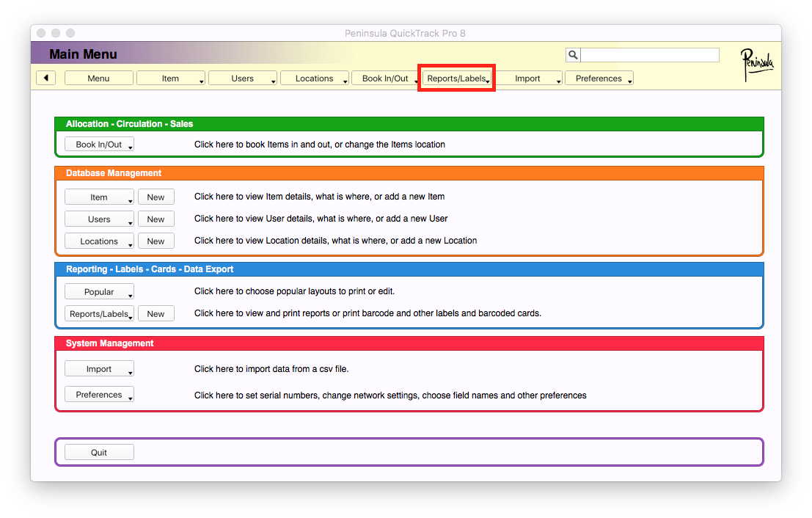Open the Locations button under Database Management
The width and height of the screenshot is (812, 518).
[99, 241]
